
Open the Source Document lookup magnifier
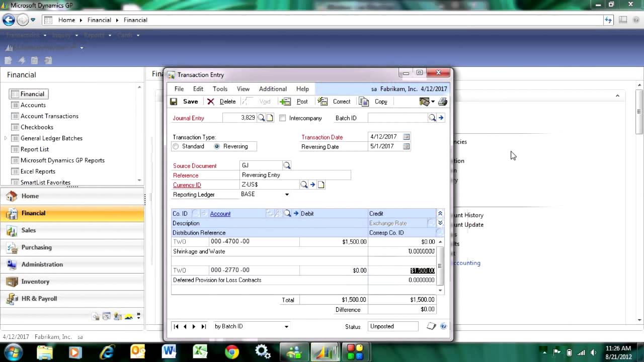287,165
